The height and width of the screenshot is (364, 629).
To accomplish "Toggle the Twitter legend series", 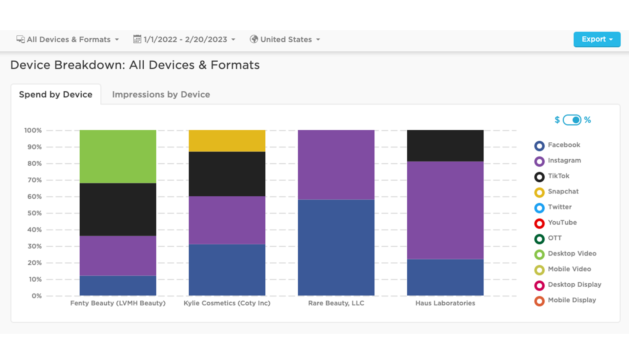I will click(553, 207).
